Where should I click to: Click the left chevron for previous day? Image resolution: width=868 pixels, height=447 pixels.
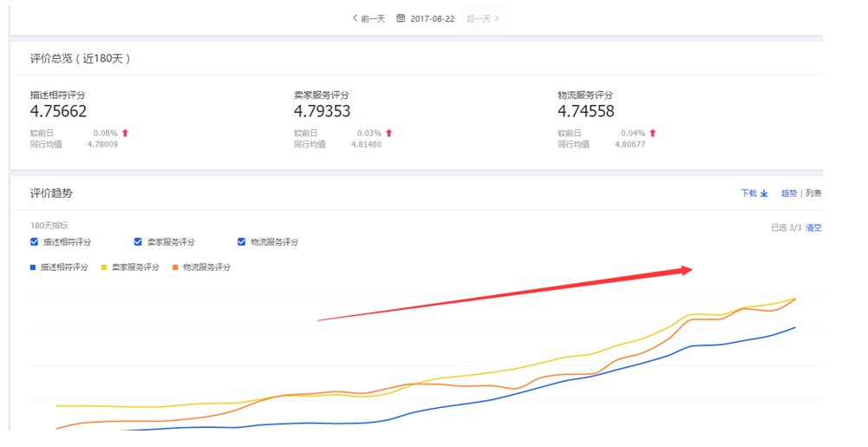(355, 18)
